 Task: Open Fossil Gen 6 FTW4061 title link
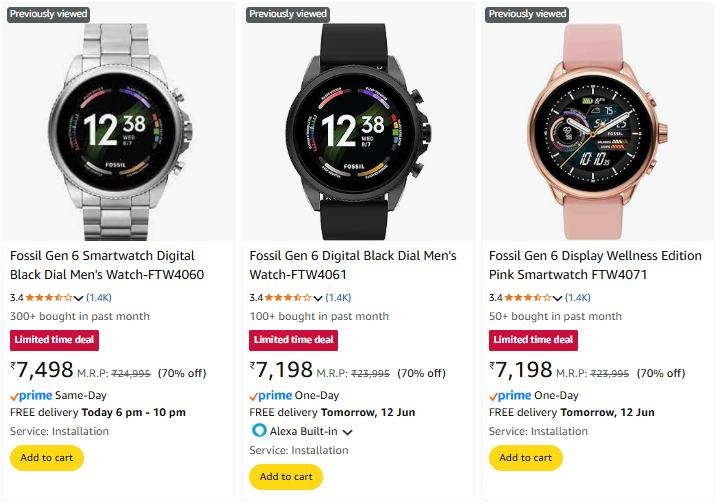(x=353, y=265)
